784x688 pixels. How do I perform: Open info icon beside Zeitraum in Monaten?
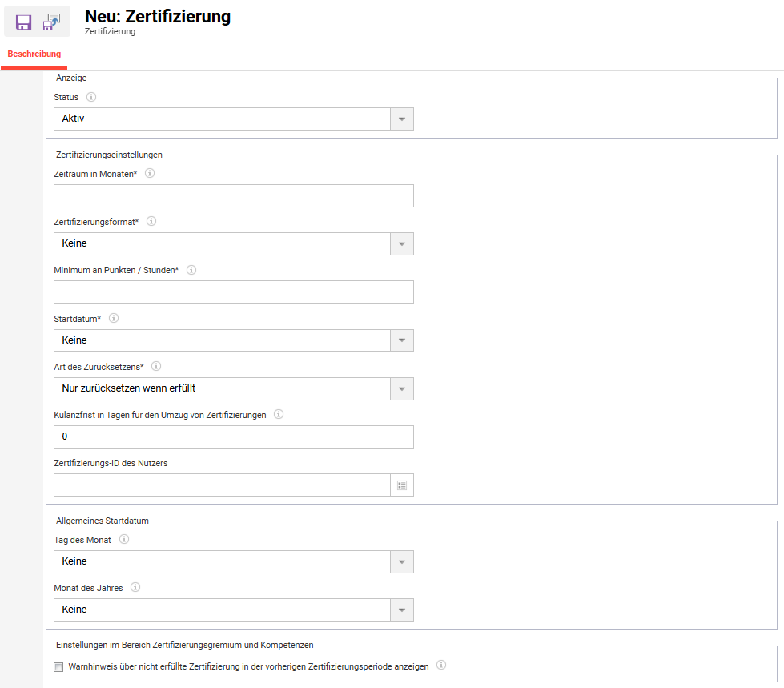[x=150, y=173]
